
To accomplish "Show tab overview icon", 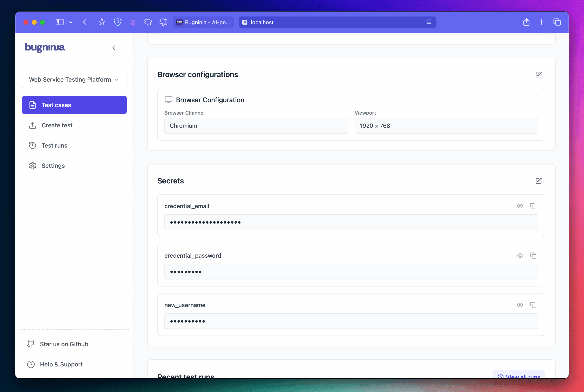I will pos(557,22).
